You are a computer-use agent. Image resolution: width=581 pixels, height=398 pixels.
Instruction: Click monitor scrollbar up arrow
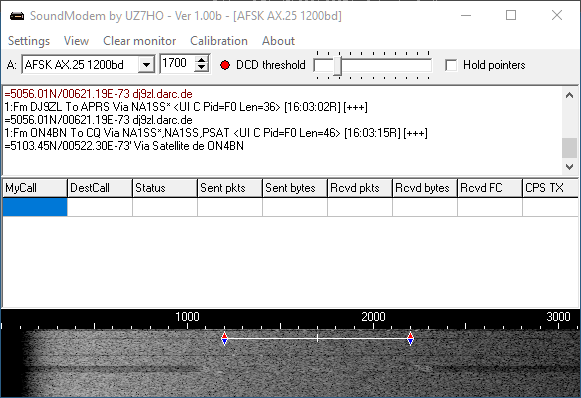coord(570,95)
